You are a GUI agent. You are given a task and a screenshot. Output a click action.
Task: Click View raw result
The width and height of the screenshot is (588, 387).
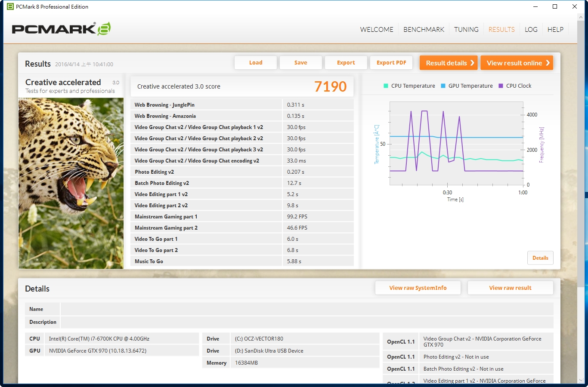(510, 288)
